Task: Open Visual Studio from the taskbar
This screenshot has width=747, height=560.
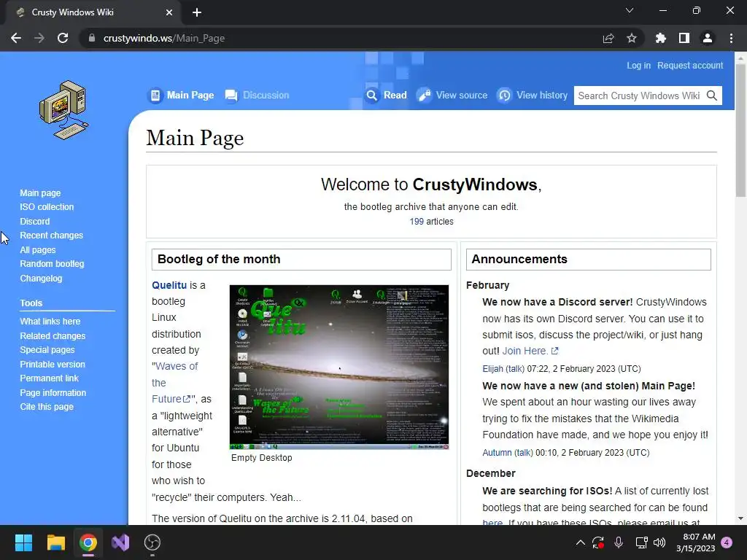Action: [120, 542]
